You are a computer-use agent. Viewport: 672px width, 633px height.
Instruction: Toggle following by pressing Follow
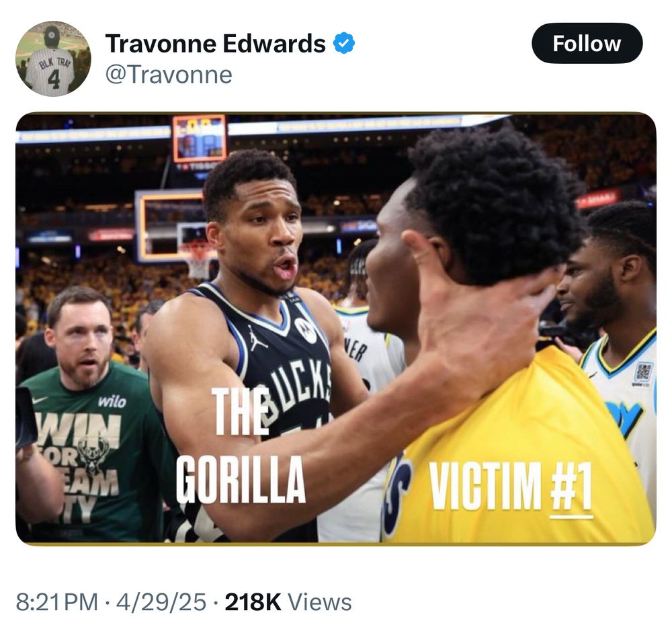(x=587, y=44)
